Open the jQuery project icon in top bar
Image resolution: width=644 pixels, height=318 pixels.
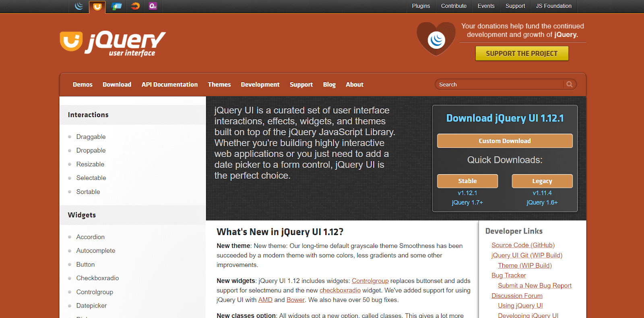pos(79,6)
